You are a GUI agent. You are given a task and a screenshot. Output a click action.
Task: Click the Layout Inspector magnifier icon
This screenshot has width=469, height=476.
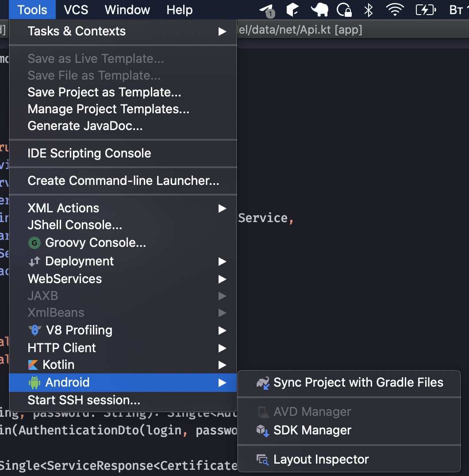tap(263, 460)
